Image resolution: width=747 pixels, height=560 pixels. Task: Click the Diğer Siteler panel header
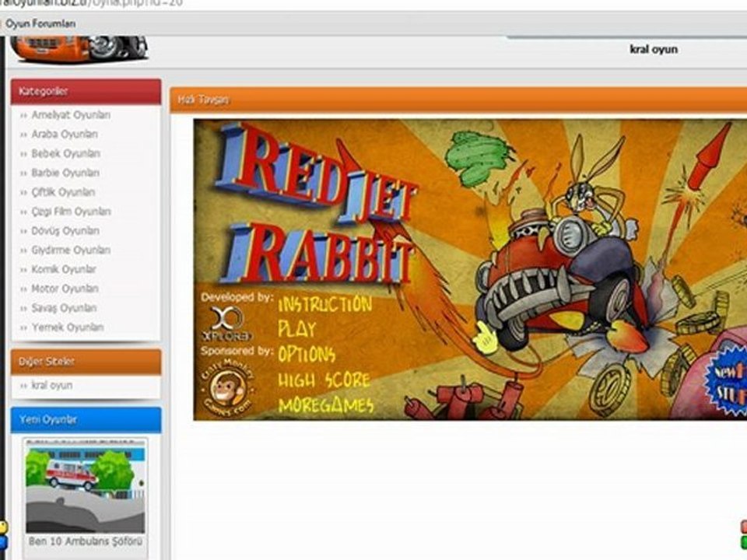coord(86,362)
